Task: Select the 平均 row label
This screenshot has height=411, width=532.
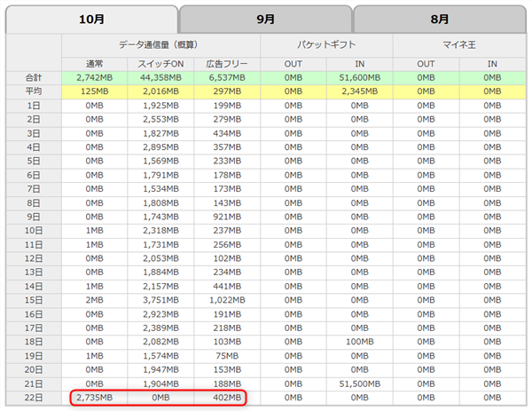Action: tap(34, 91)
